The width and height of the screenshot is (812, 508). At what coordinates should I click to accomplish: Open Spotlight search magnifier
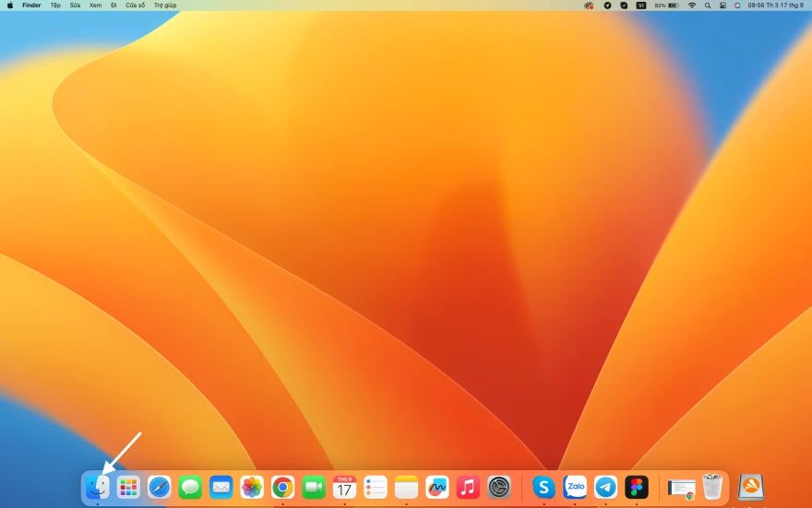[708, 6]
